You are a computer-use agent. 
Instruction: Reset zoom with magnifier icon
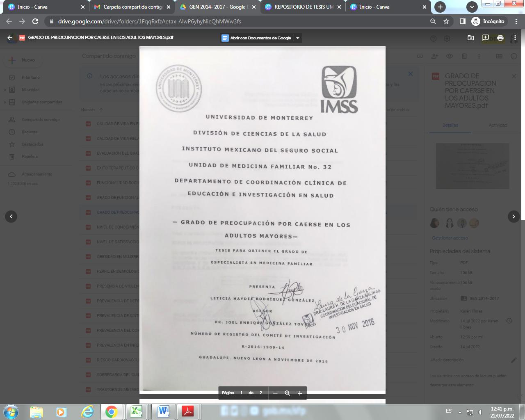[288, 393]
